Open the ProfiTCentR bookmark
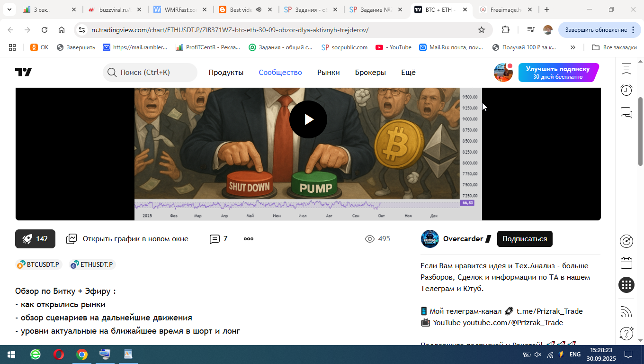 (x=208, y=47)
